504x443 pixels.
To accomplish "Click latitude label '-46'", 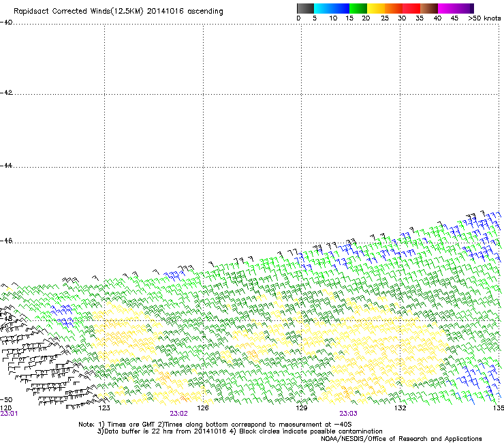I will 6,241.
